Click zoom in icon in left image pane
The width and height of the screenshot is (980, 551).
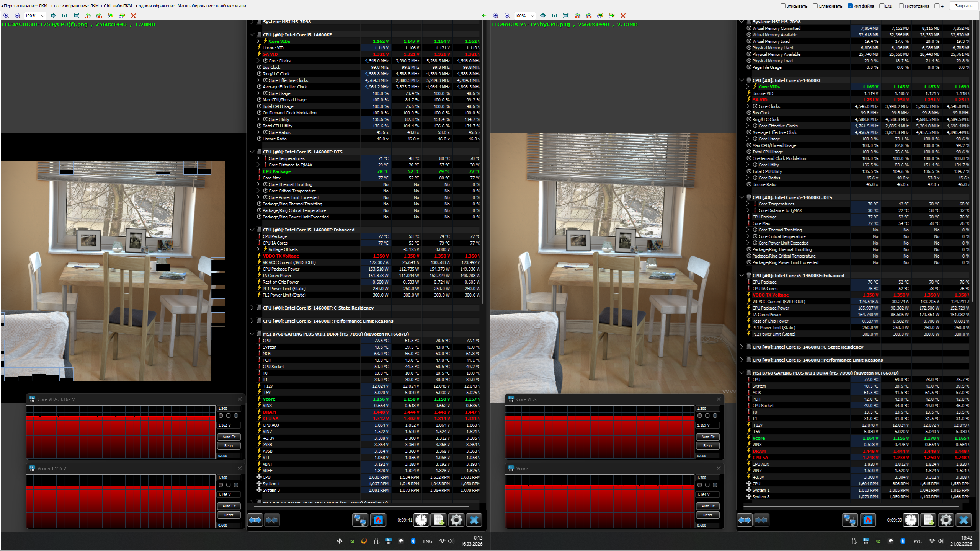[x=6, y=16]
